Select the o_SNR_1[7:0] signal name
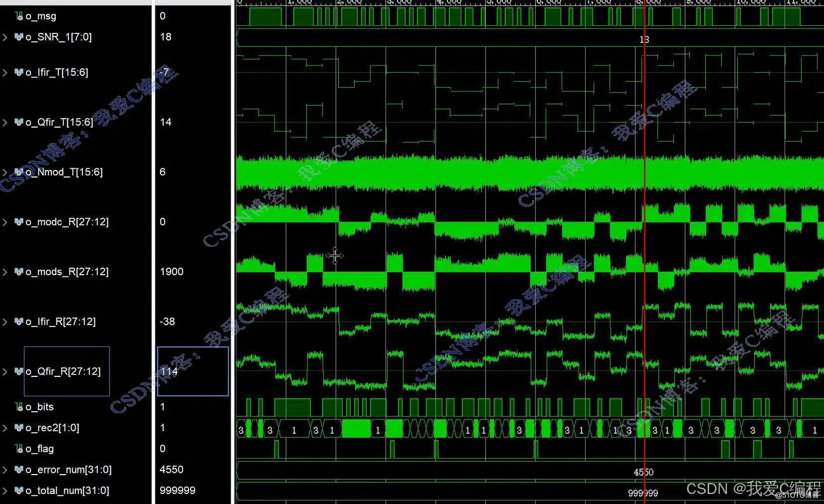Screen dimensions: 824x504 tap(58, 37)
